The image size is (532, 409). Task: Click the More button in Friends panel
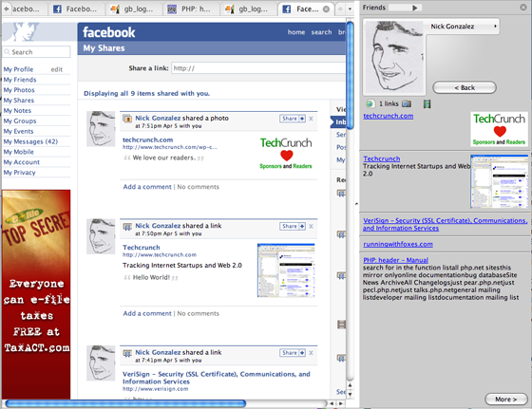click(x=505, y=400)
